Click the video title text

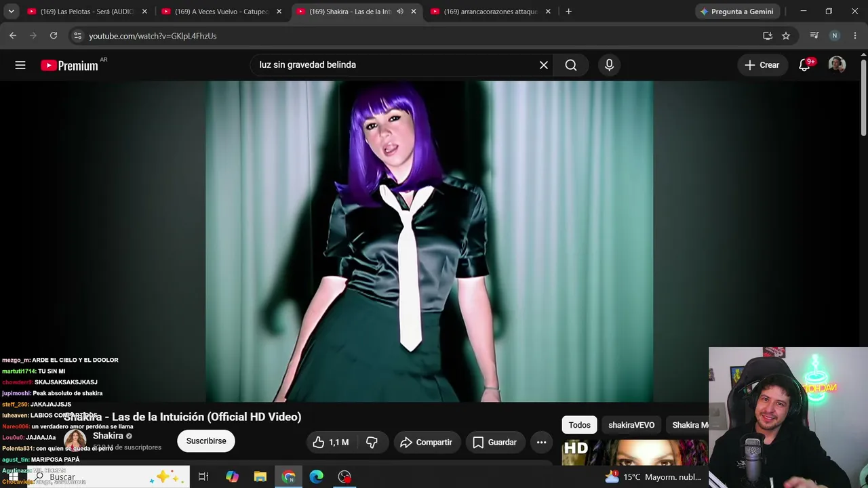182,417
